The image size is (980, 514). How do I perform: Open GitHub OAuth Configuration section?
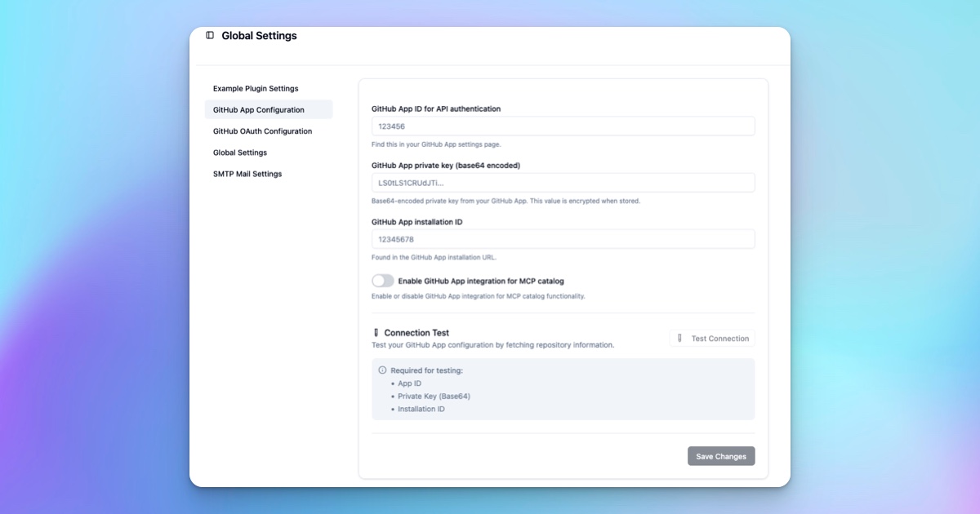[262, 131]
